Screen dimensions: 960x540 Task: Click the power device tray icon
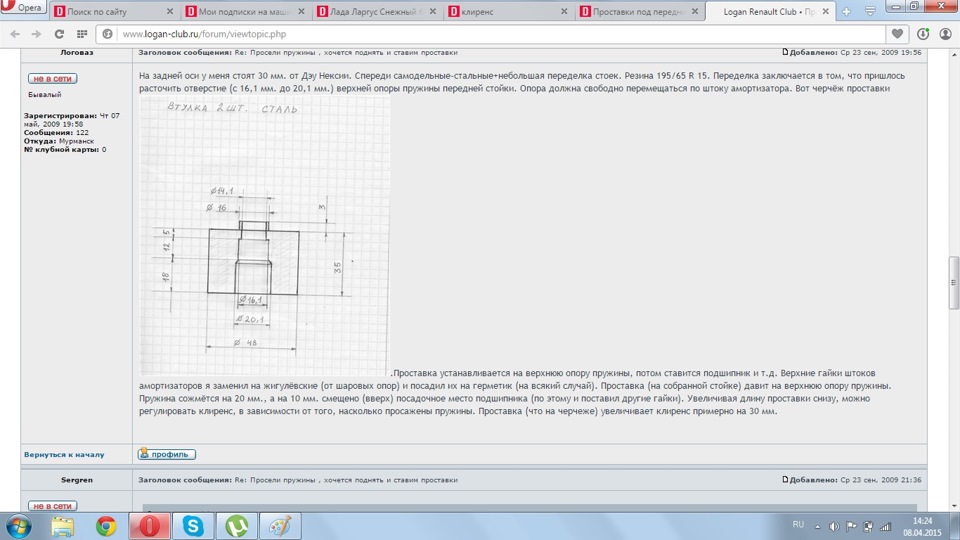[868, 527]
